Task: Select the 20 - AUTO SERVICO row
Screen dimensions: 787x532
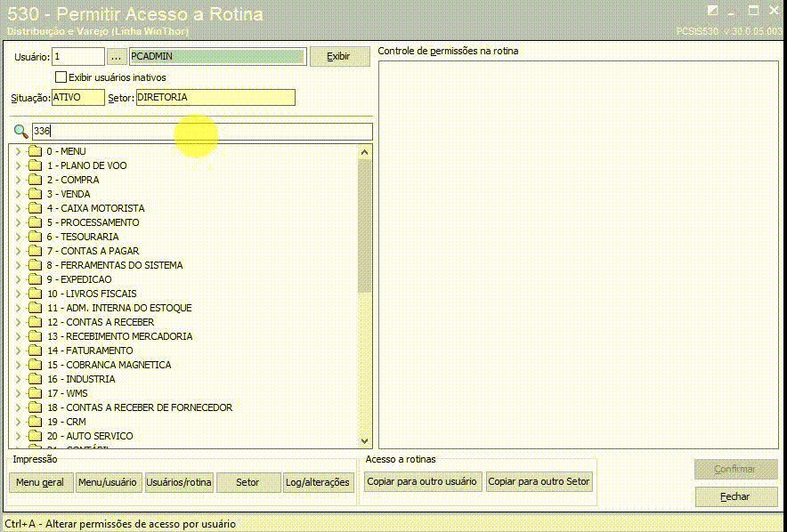Action: pyautogui.click(x=90, y=436)
